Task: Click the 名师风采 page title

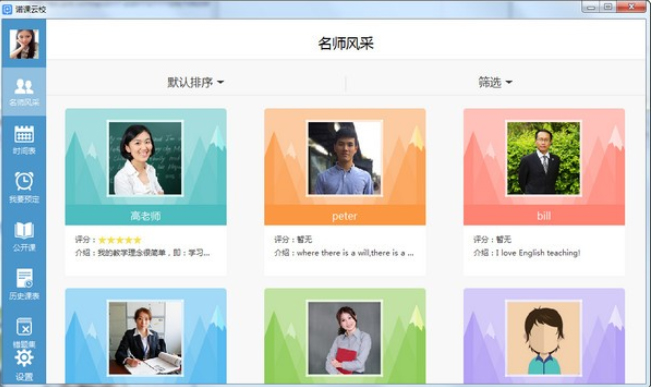Action: (346, 43)
